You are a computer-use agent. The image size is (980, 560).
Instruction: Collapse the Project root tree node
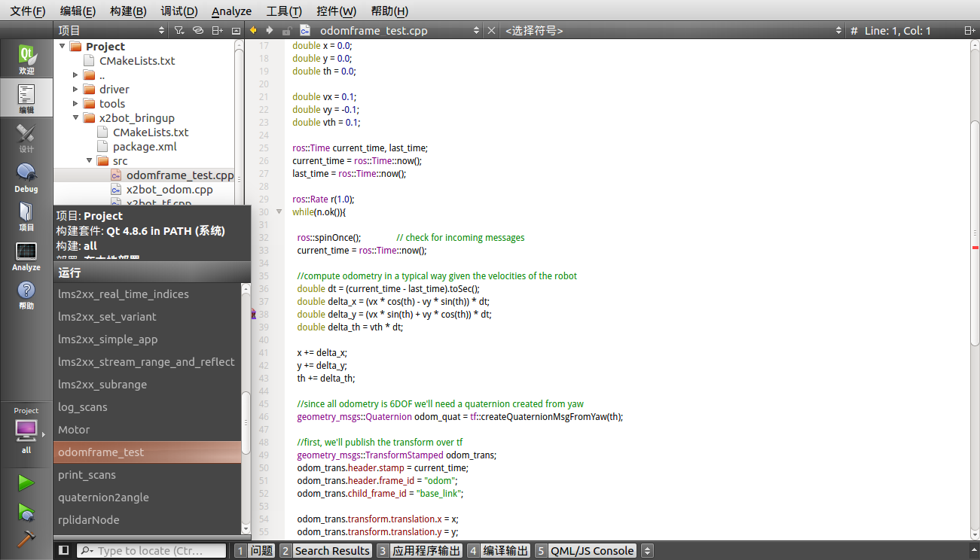coord(62,46)
